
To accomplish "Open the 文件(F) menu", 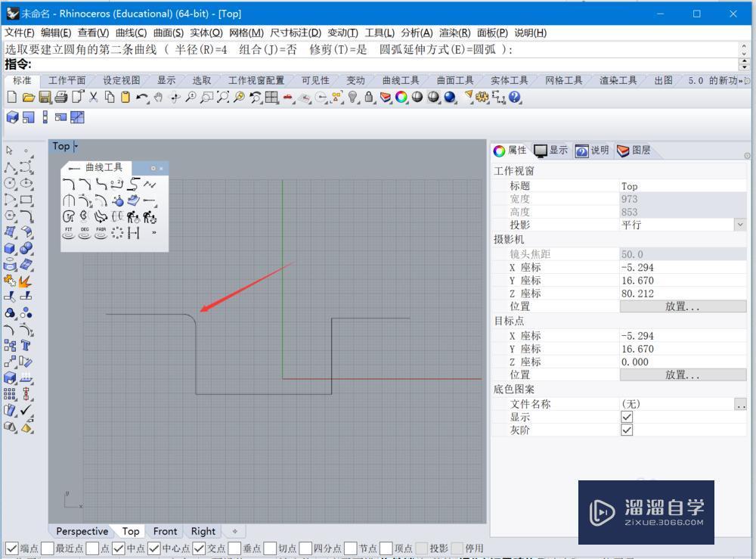I will 20,33.
